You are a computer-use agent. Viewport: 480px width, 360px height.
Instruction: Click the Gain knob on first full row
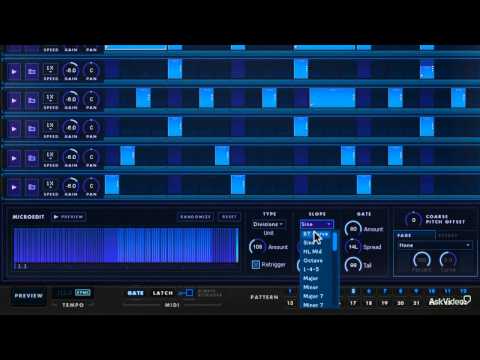click(x=71, y=70)
